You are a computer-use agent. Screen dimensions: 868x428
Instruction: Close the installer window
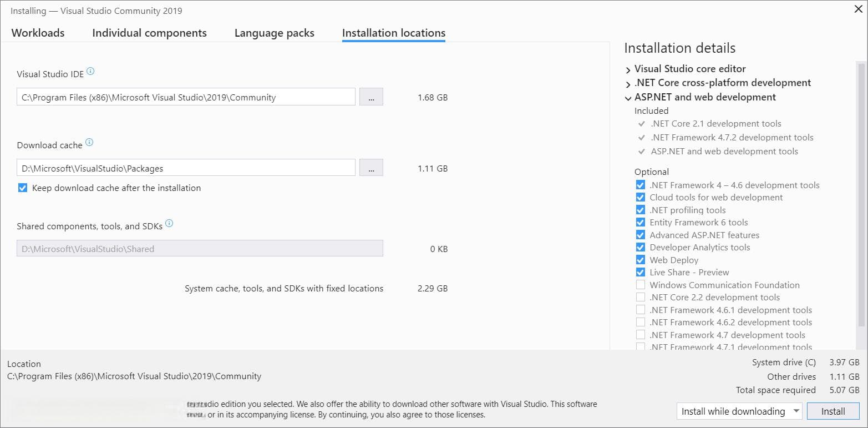point(859,9)
